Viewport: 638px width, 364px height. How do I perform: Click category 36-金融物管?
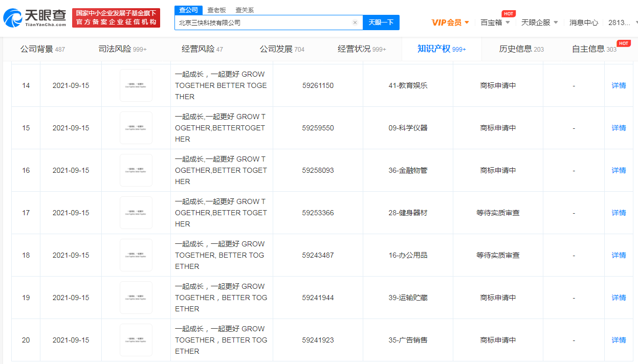[408, 170]
